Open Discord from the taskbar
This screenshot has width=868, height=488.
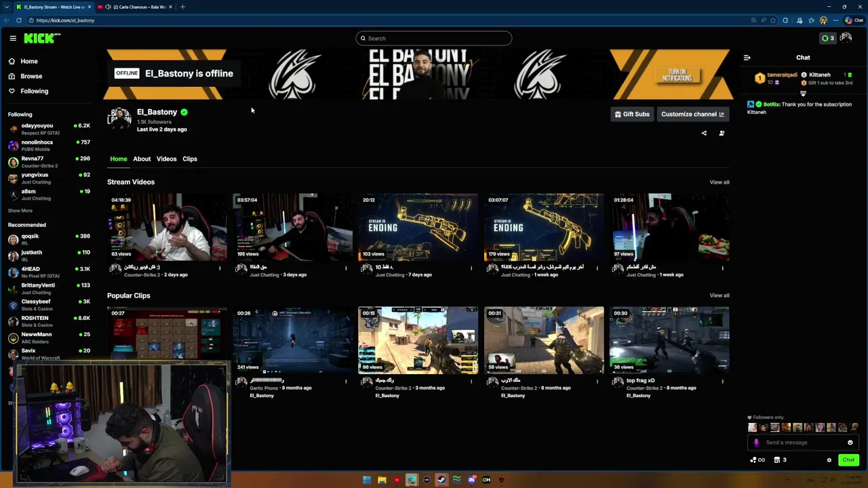coord(471,480)
